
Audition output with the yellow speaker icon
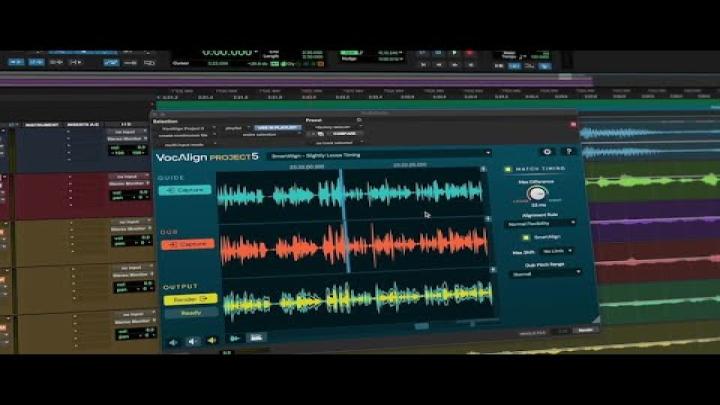(212, 341)
